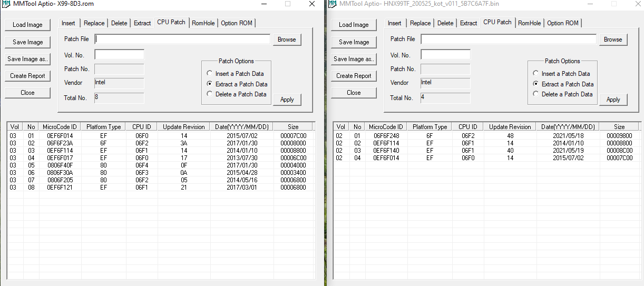644x286 pixels.
Task: Click Save Image as.. in HNX99TF window
Action: click(354, 59)
